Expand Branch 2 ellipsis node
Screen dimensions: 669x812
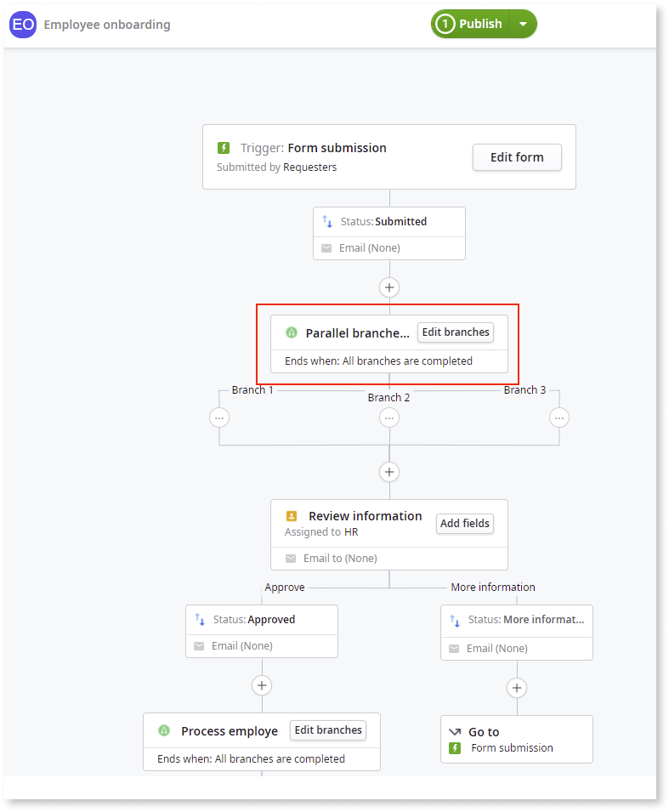pyautogui.click(x=389, y=417)
